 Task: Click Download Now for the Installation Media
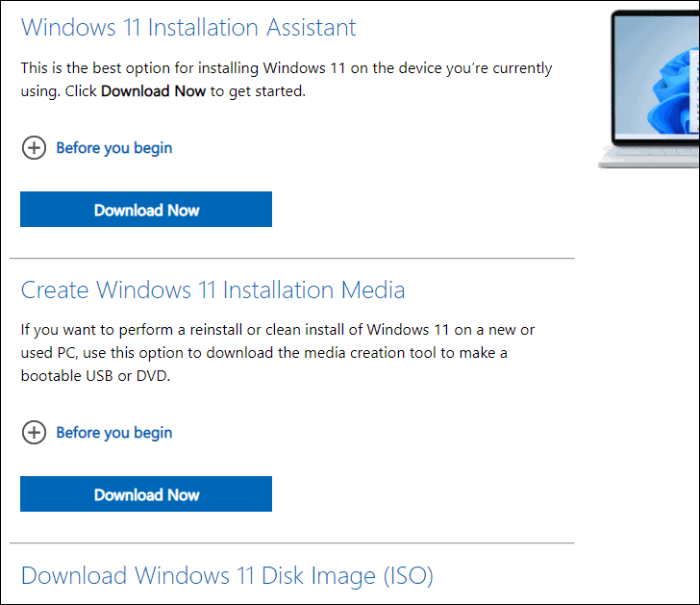pos(146,493)
